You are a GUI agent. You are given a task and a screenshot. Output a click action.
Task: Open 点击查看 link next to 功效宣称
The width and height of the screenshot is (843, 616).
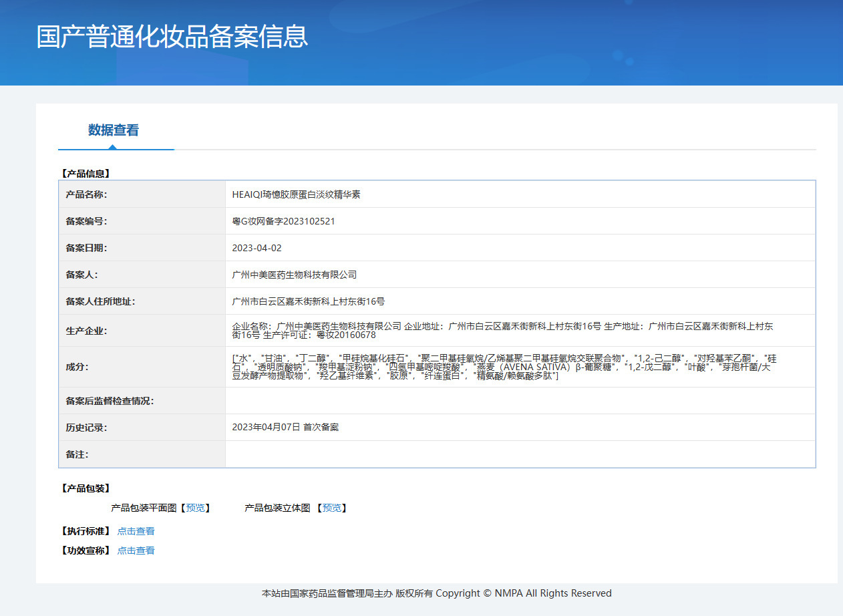(x=136, y=551)
